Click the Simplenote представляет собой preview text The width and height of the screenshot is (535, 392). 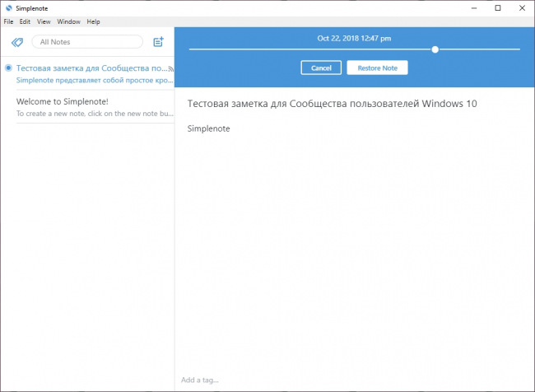95,80
